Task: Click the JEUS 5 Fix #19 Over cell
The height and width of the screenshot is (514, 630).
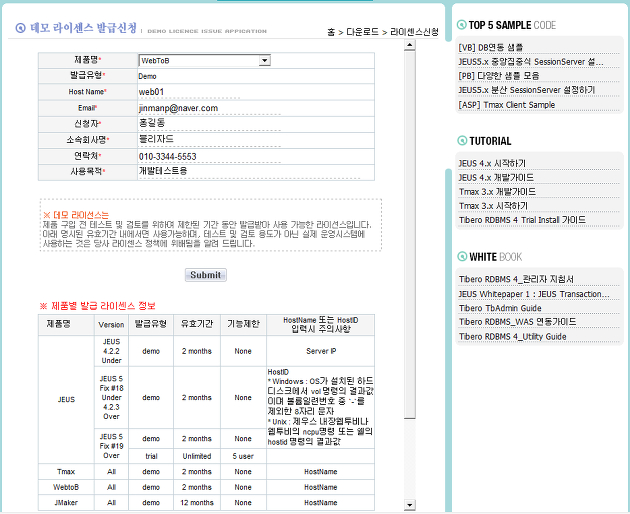Action: 111,446
